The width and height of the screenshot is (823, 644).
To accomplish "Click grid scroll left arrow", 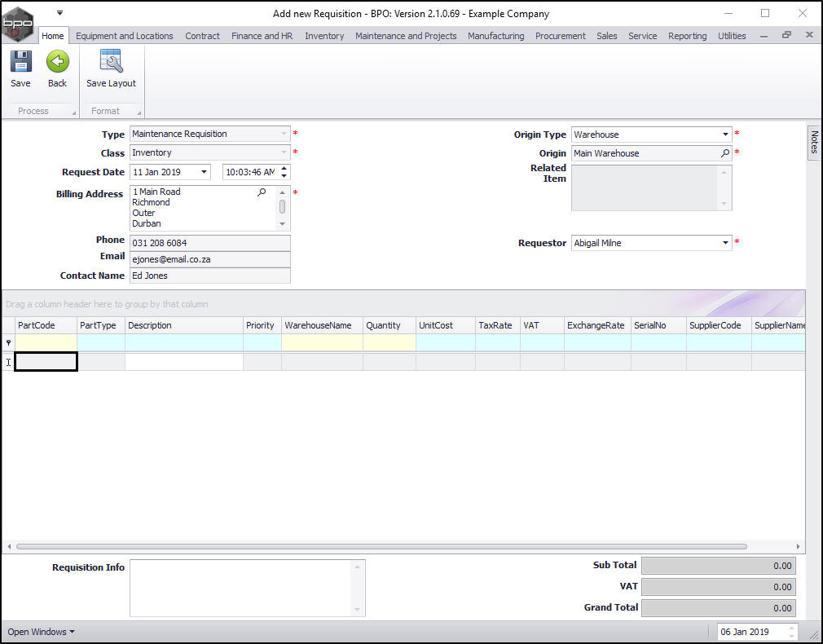I will (x=9, y=546).
